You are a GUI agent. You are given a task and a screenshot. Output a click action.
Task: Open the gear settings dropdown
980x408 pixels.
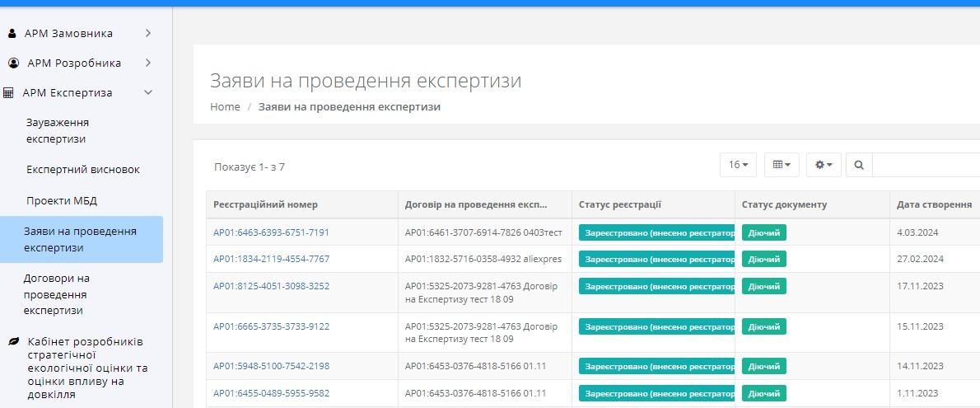point(824,165)
